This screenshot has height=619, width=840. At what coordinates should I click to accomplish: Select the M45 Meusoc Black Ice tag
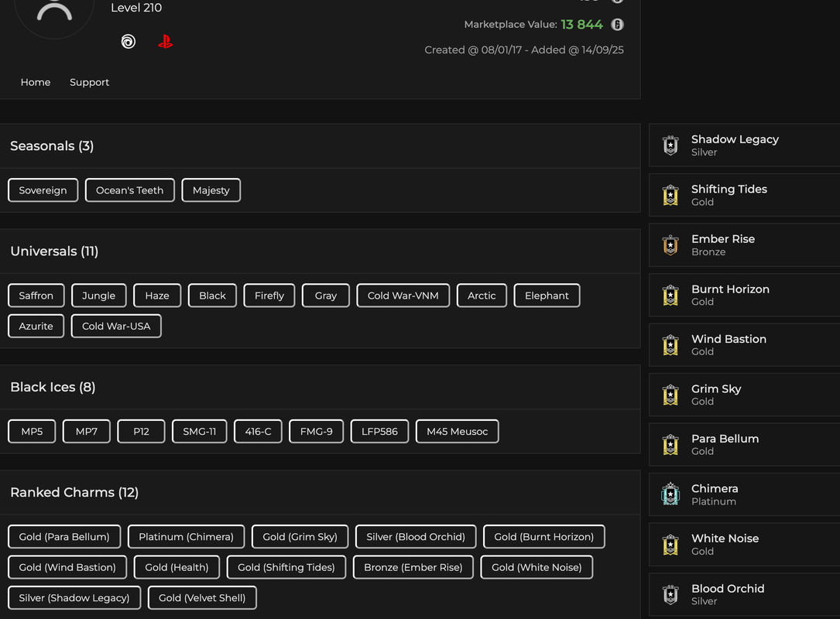coord(457,432)
